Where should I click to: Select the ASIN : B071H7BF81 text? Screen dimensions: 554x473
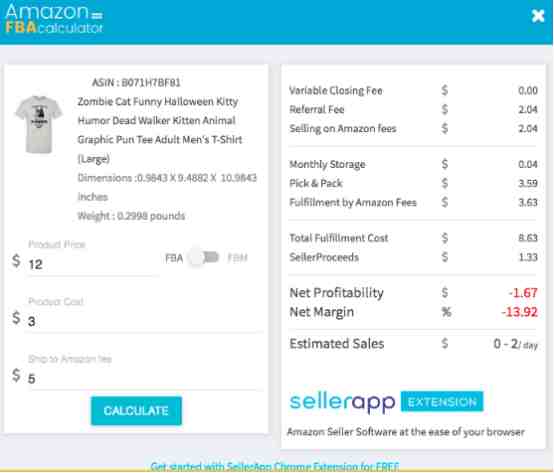tap(136, 83)
